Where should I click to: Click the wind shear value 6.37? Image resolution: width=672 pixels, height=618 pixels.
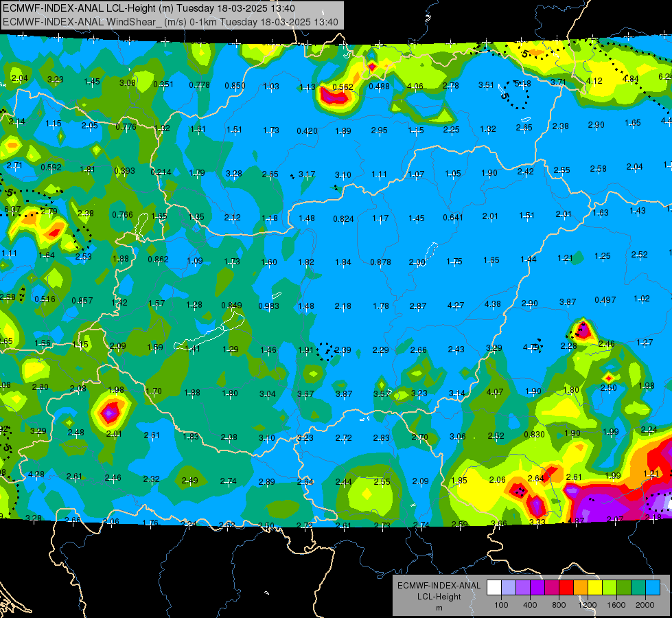point(12,209)
